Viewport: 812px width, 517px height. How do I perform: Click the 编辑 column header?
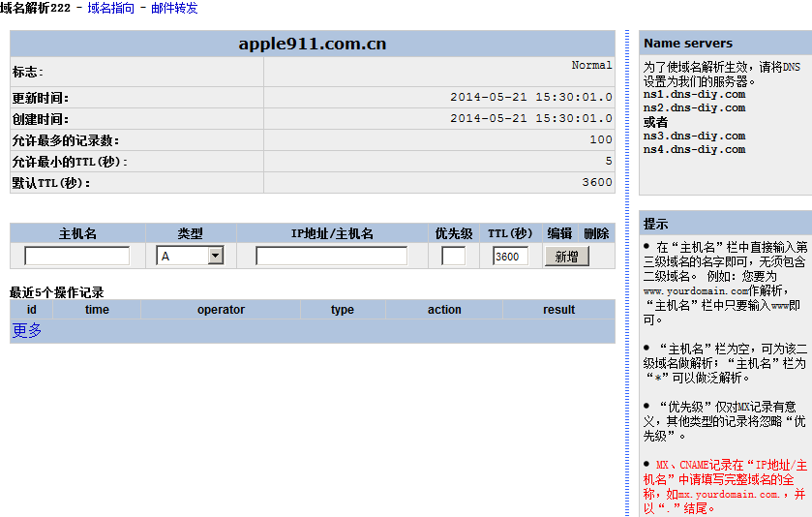(x=559, y=233)
